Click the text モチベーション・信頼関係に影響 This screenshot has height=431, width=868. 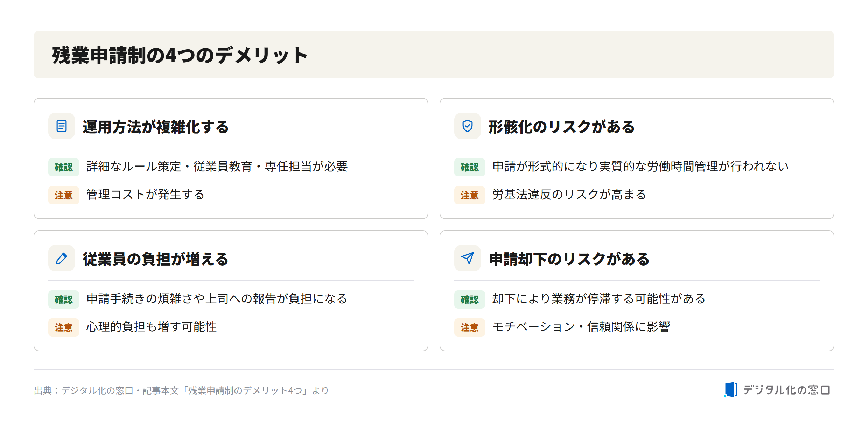click(581, 327)
